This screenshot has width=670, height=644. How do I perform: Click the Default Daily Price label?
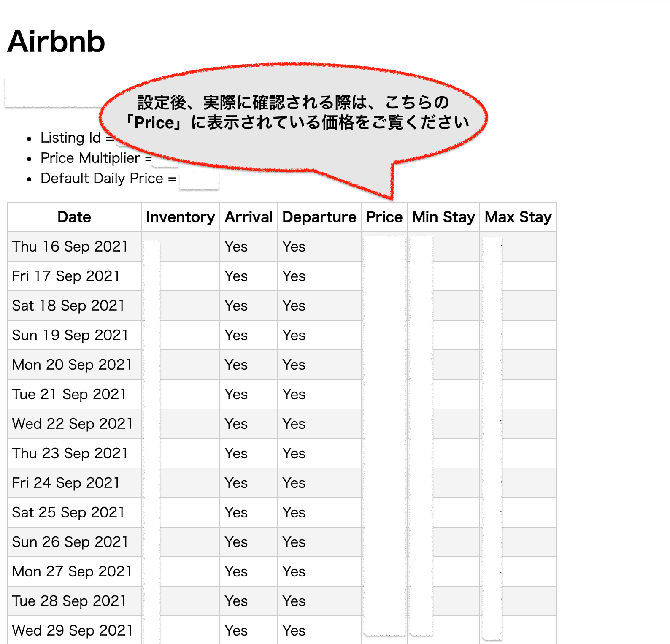coord(108,178)
